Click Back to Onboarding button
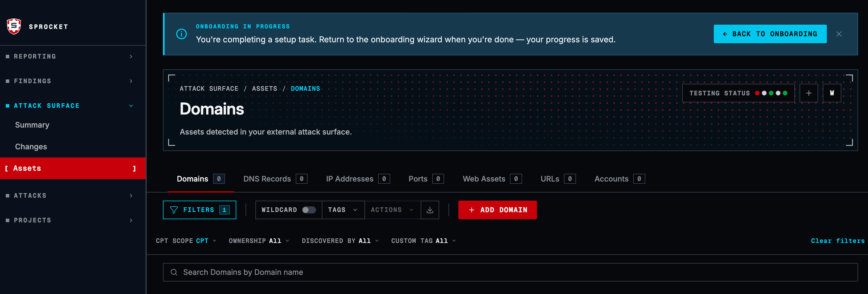 point(770,34)
